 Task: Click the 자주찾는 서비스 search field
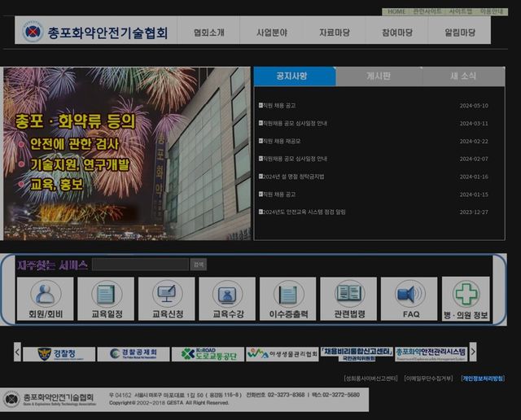click(x=140, y=265)
